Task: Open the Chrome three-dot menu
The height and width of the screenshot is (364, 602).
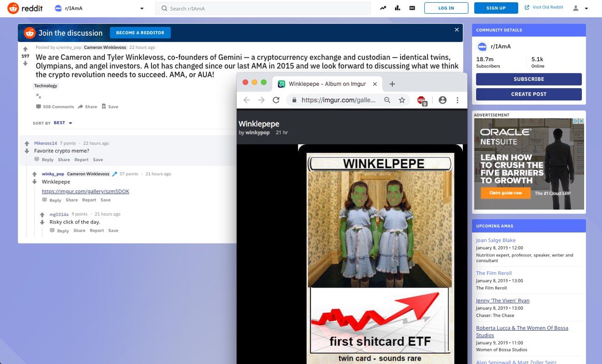Action: [457, 100]
